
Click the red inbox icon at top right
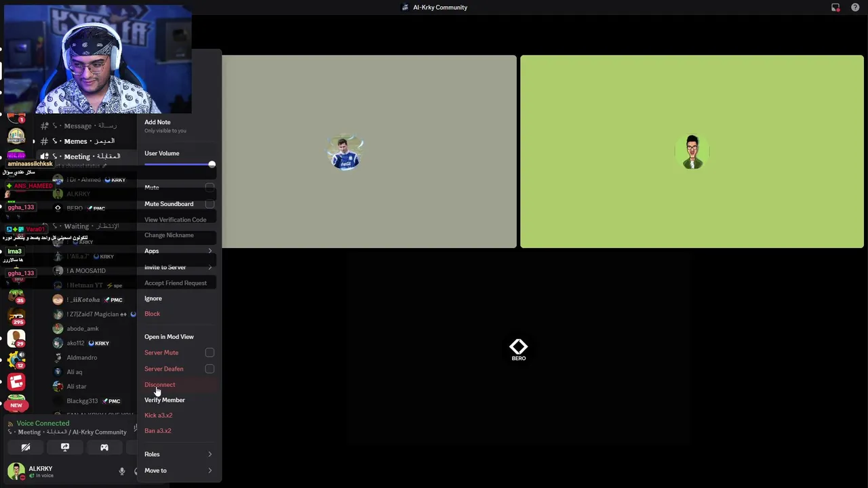[835, 7]
